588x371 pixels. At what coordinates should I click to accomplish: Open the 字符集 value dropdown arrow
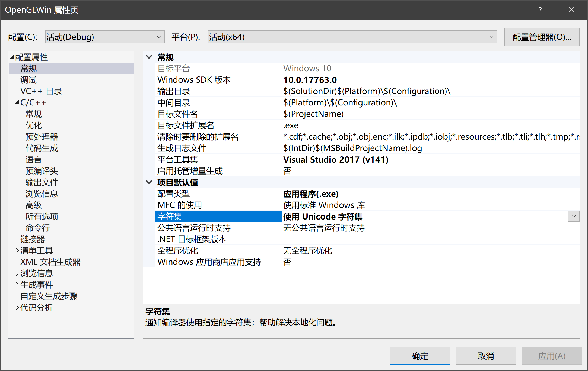click(x=574, y=216)
